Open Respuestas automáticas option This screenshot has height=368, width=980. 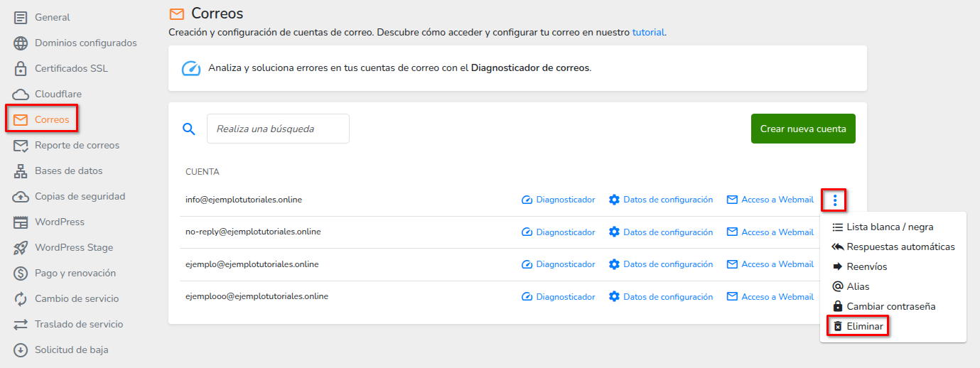tap(900, 247)
